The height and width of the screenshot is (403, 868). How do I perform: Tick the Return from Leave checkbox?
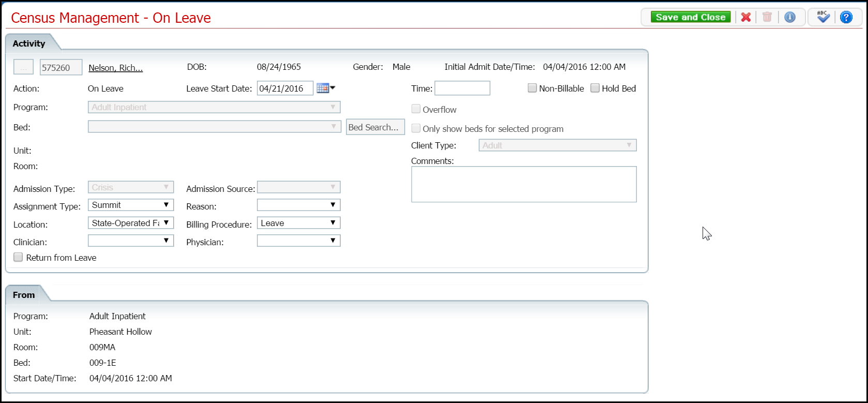pos(19,258)
